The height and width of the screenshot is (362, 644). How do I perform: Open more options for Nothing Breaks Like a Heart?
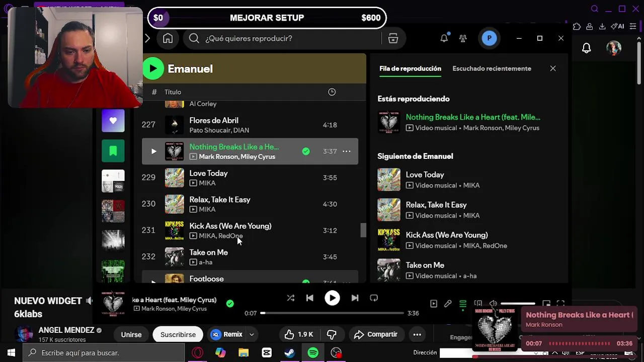click(x=347, y=151)
